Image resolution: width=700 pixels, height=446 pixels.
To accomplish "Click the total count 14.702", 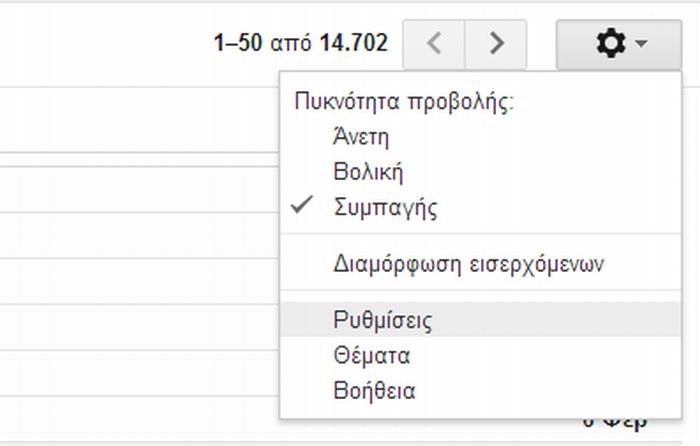I will tap(354, 44).
